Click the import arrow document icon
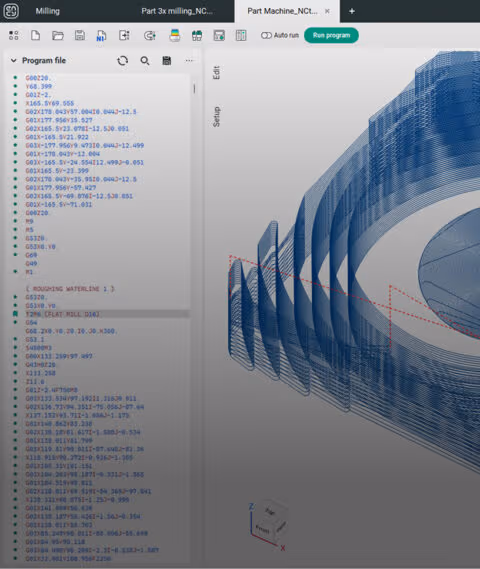Viewport: 480px width, 569px height. (124, 35)
